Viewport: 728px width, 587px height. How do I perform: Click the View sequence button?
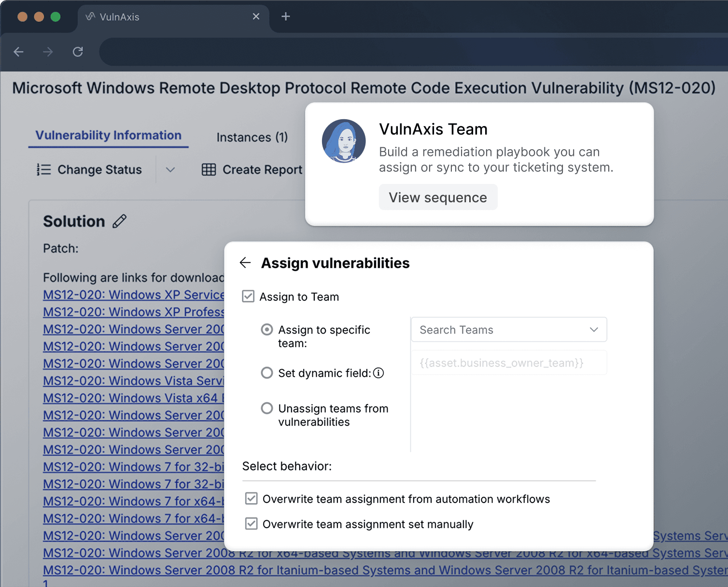click(438, 197)
